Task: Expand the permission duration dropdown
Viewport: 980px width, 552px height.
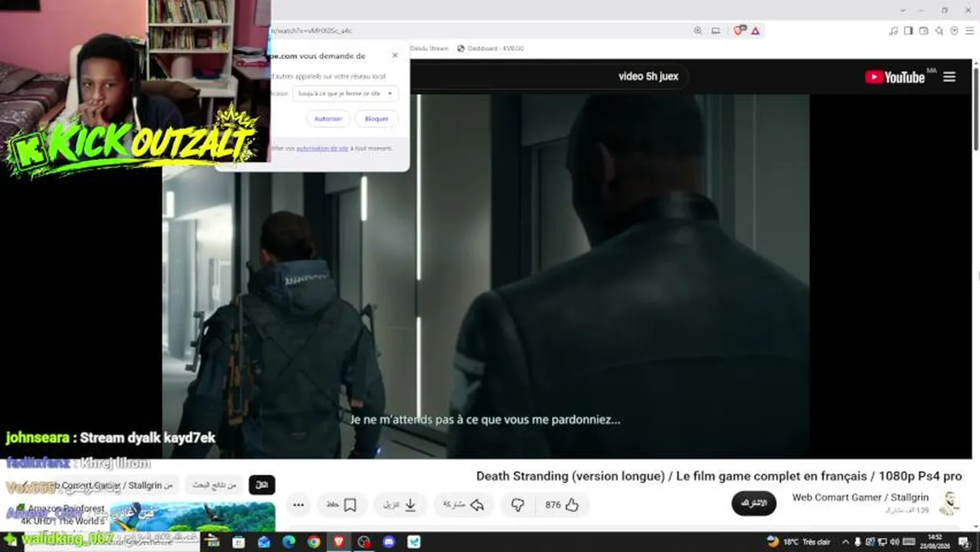Action: tap(346, 94)
